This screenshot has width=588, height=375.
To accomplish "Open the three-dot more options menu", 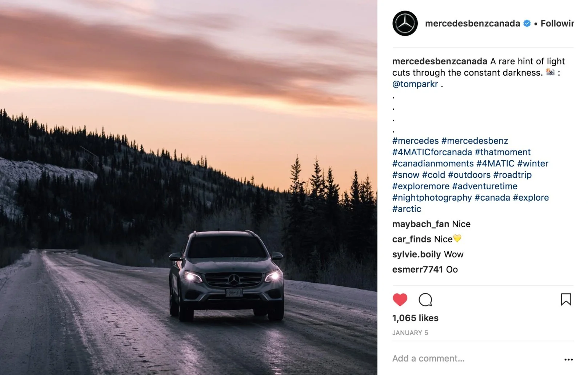I will click(x=568, y=359).
